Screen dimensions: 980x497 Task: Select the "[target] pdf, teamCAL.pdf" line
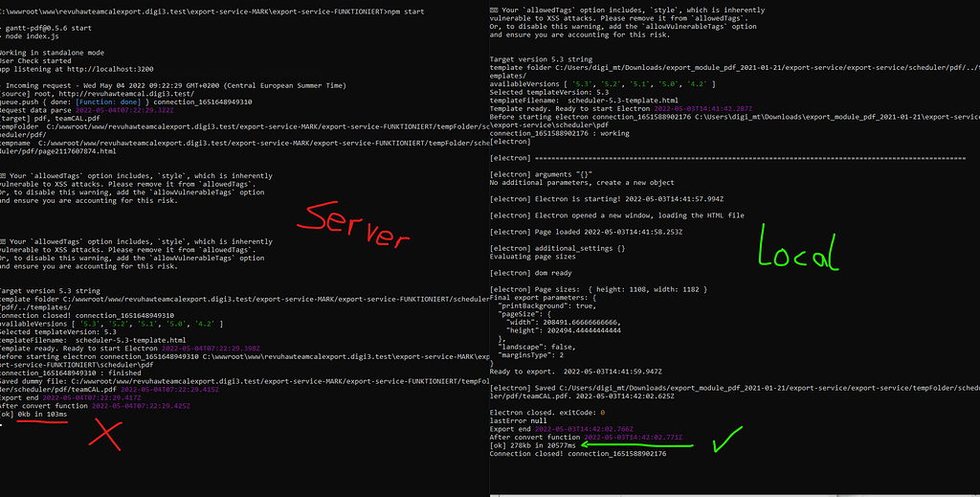[x=50, y=118]
